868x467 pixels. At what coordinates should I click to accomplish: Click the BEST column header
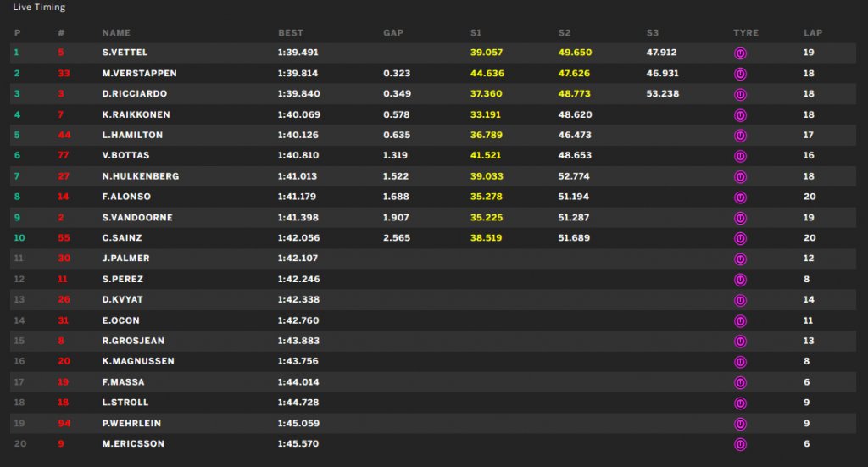291,33
